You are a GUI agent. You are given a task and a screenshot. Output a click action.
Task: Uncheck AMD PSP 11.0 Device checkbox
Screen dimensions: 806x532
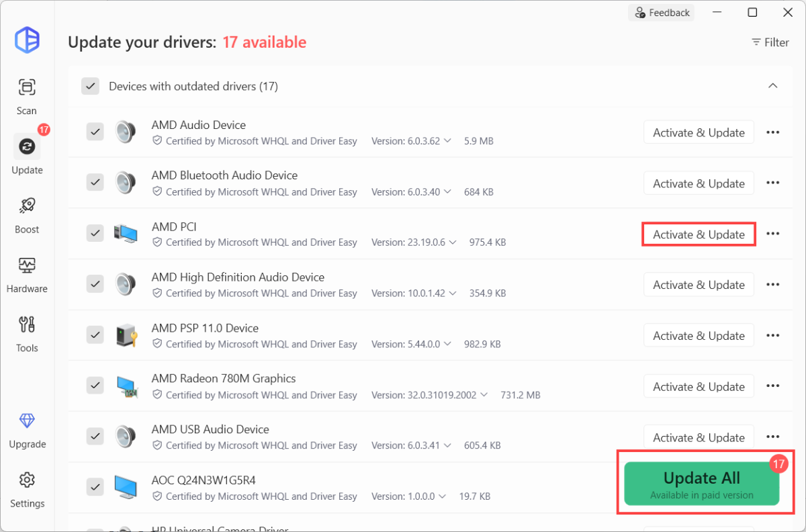click(x=95, y=335)
